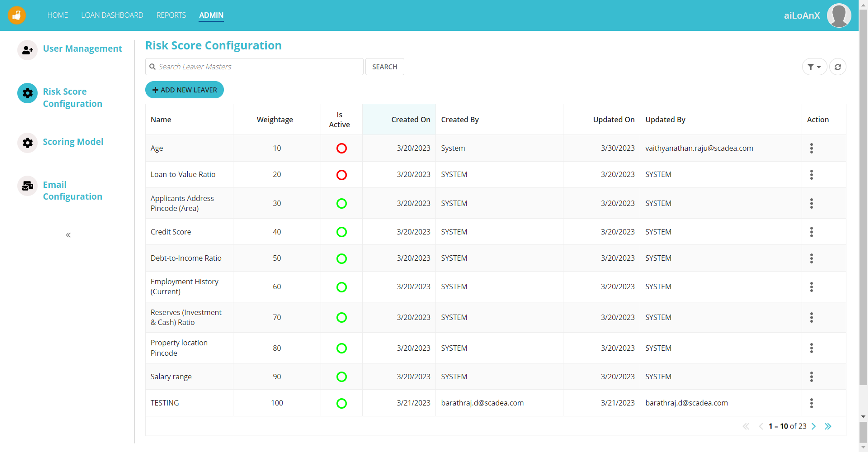
Task: Open Email Configuration sidebar link
Action: point(72,190)
